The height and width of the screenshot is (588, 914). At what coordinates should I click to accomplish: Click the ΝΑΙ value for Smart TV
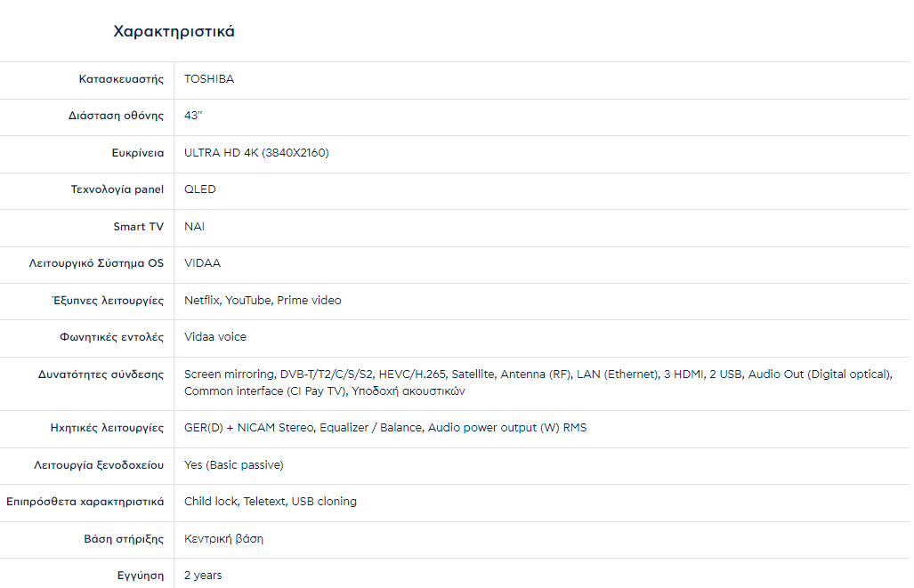pyautogui.click(x=194, y=227)
